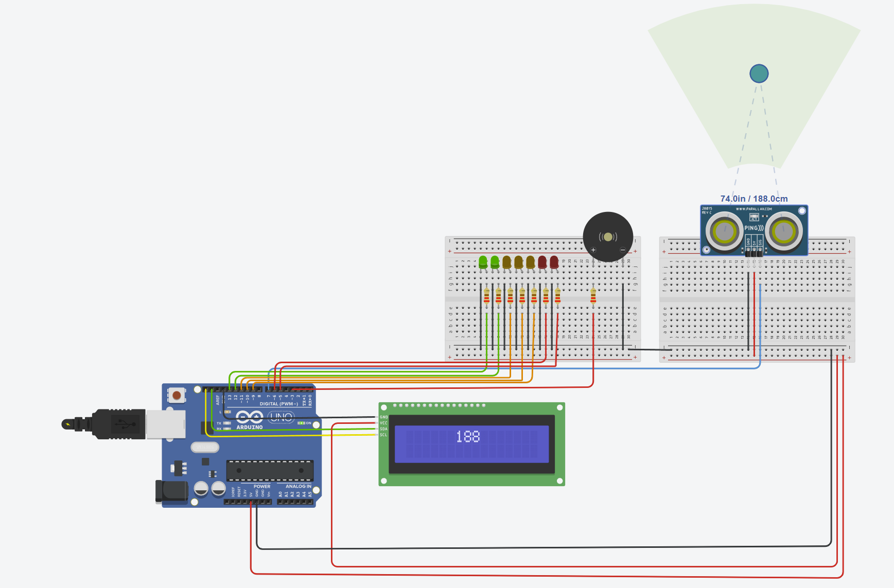Image resolution: width=894 pixels, height=588 pixels.
Task: Select the blue signal wire from the sensor
Action: 515,368
